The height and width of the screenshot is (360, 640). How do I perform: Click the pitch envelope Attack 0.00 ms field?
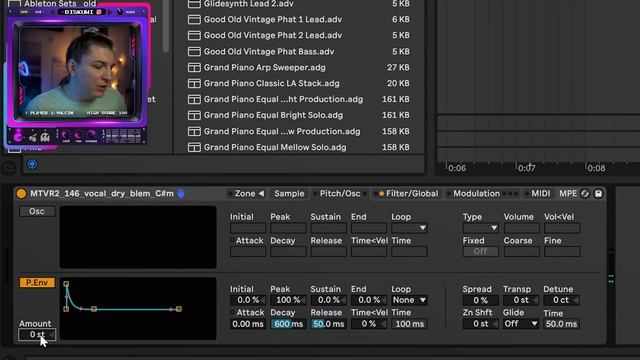tap(248, 324)
